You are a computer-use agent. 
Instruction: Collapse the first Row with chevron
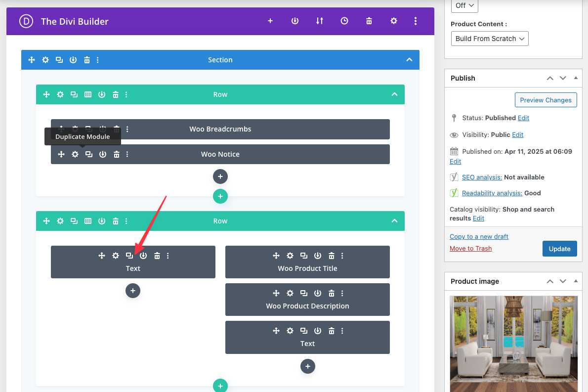(394, 94)
